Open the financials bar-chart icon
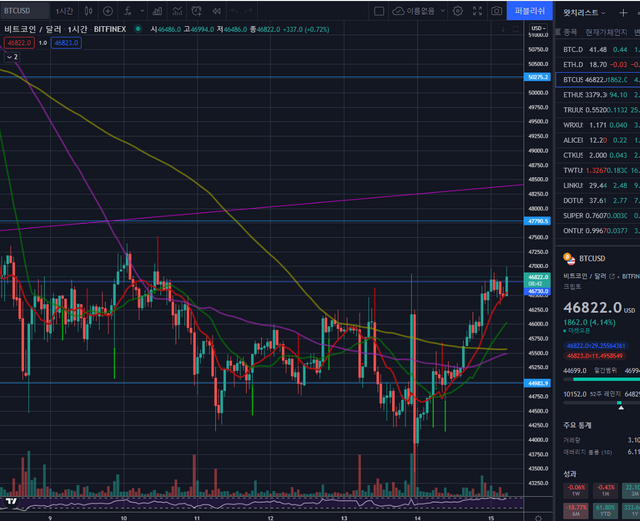 (x=157, y=11)
